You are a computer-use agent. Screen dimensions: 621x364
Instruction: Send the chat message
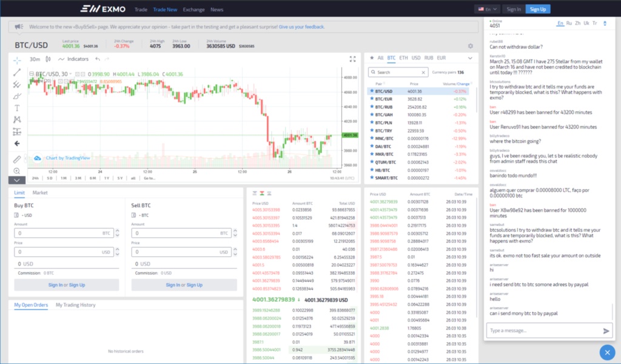click(606, 331)
